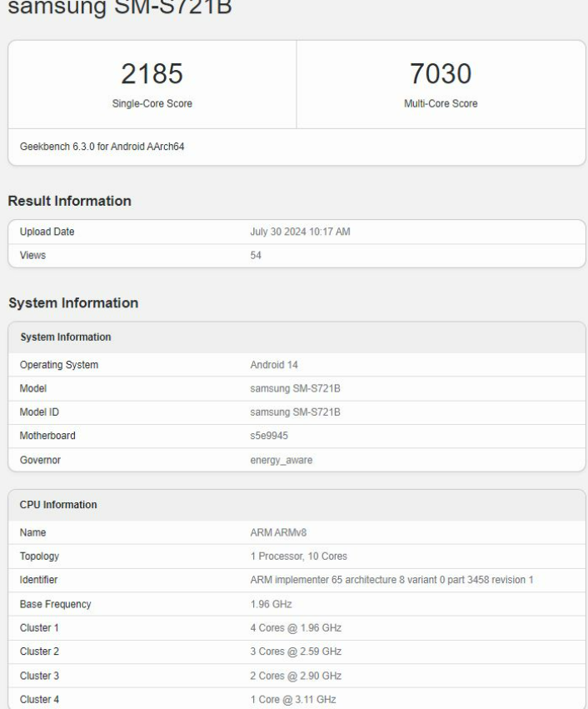Click the Model ID label
588x709 pixels.
pyautogui.click(x=39, y=412)
